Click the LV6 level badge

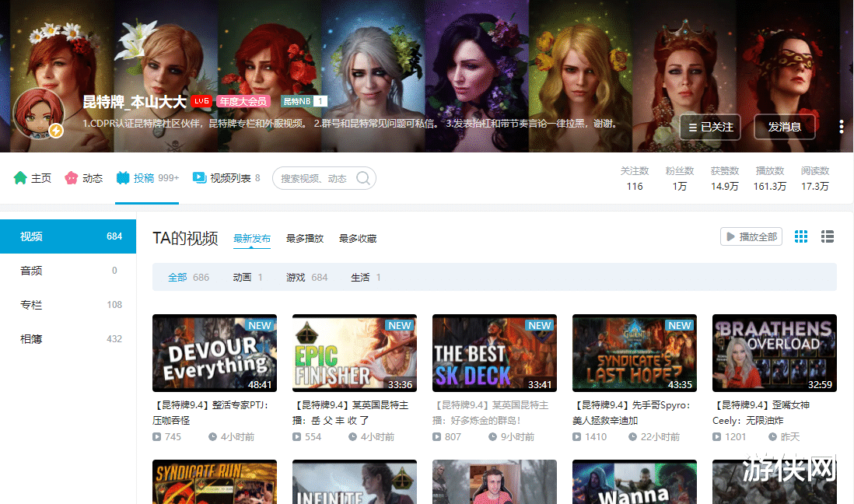(201, 101)
